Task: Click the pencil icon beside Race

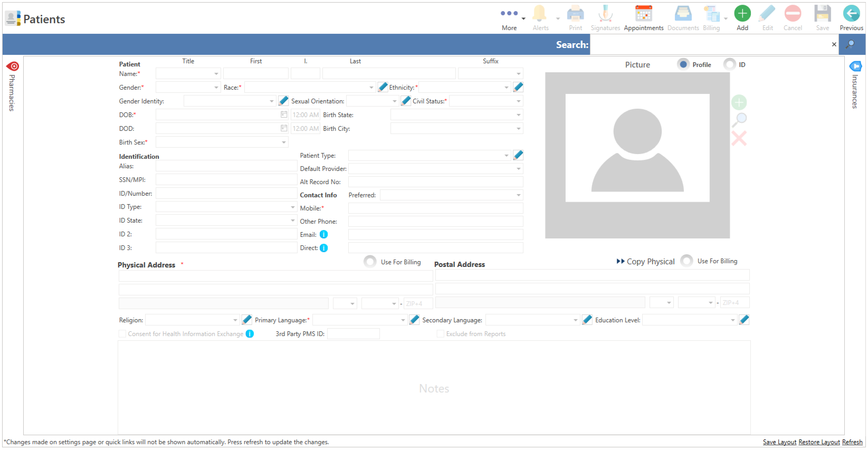Action: [x=383, y=87]
